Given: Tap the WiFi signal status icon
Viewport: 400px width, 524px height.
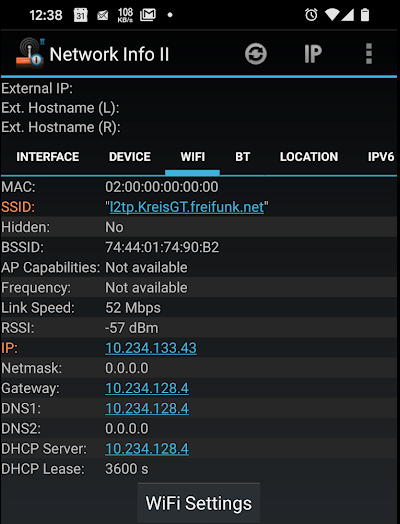Looking at the screenshot, I should pos(332,15).
